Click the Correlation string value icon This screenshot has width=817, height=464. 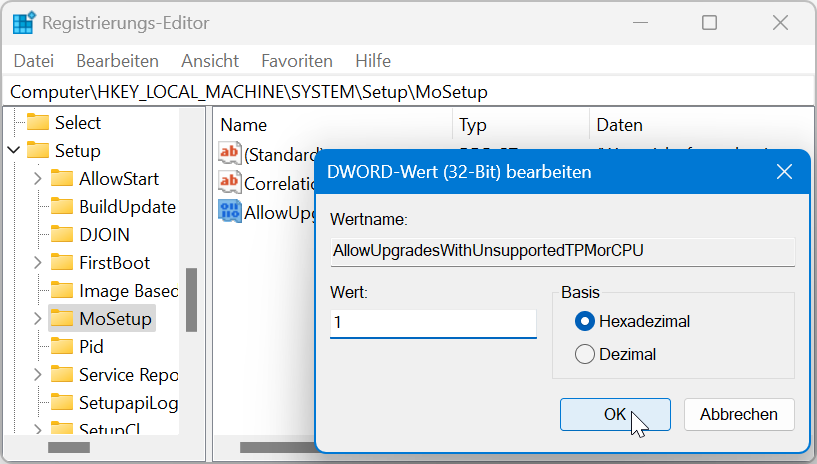pyautogui.click(x=230, y=182)
